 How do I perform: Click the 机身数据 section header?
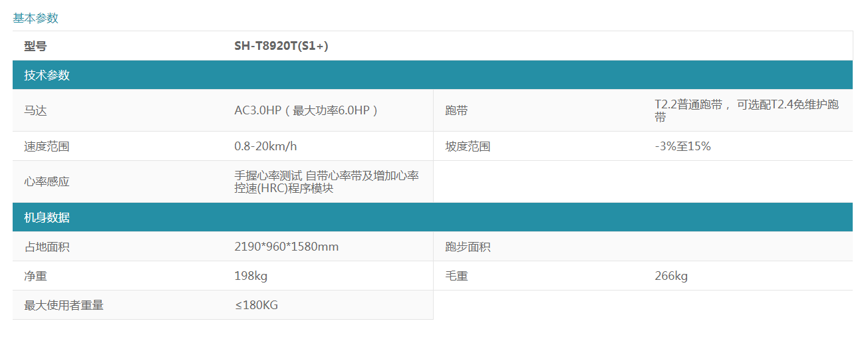[x=47, y=217]
